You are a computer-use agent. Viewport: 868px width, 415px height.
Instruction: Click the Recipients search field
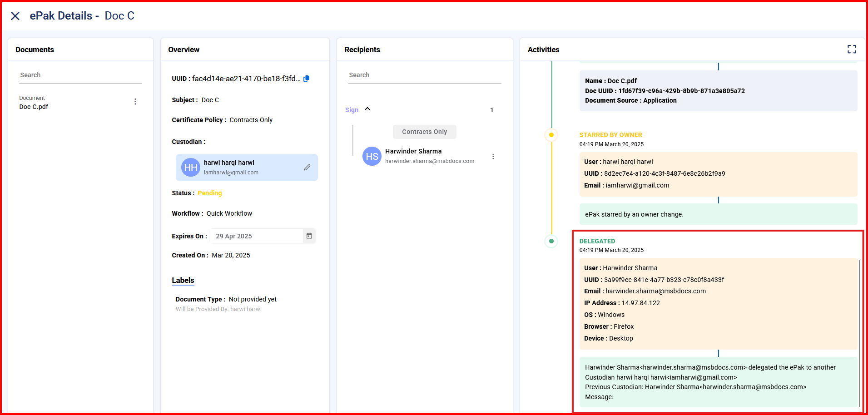click(x=424, y=75)
